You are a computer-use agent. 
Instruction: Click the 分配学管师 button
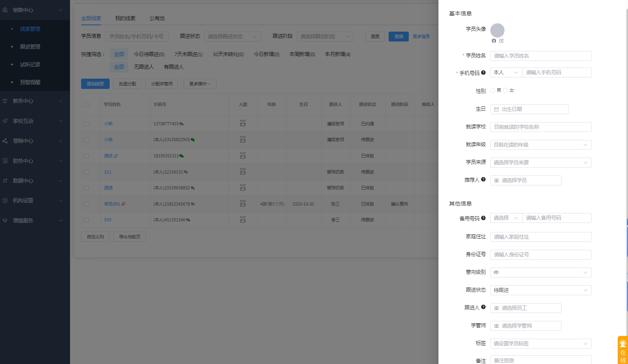[161, 84]
